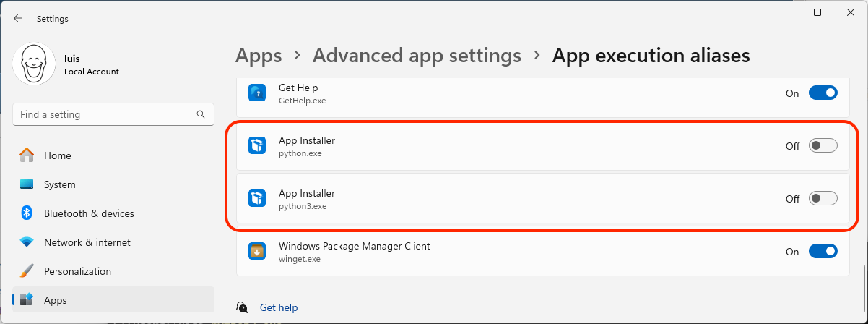The height and width of the screenshot is (324, 868).
Task: Click the Bluetooth icon in sidebar
Action: pyautogui.click(x=27, y=213)
